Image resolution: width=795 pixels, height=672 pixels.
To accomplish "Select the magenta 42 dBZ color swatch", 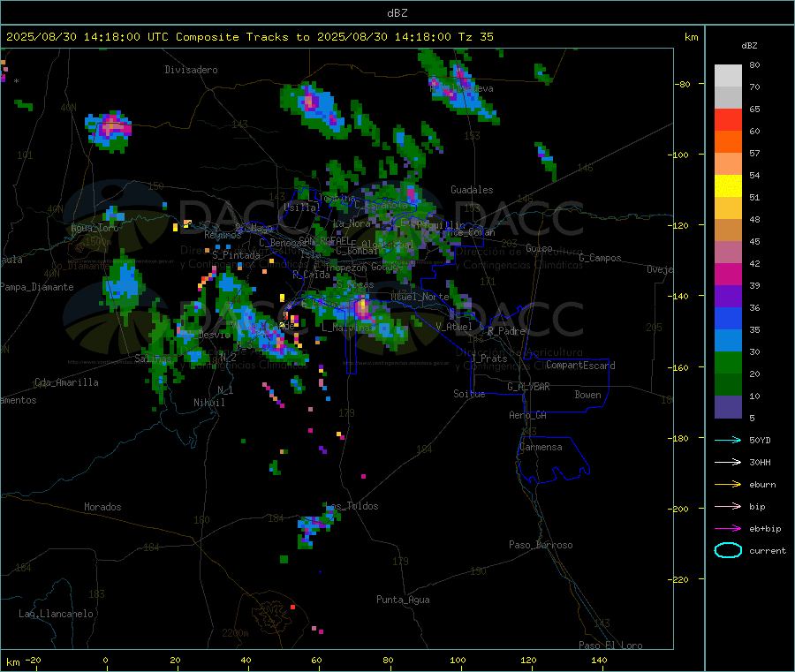I will pos(728,274).
